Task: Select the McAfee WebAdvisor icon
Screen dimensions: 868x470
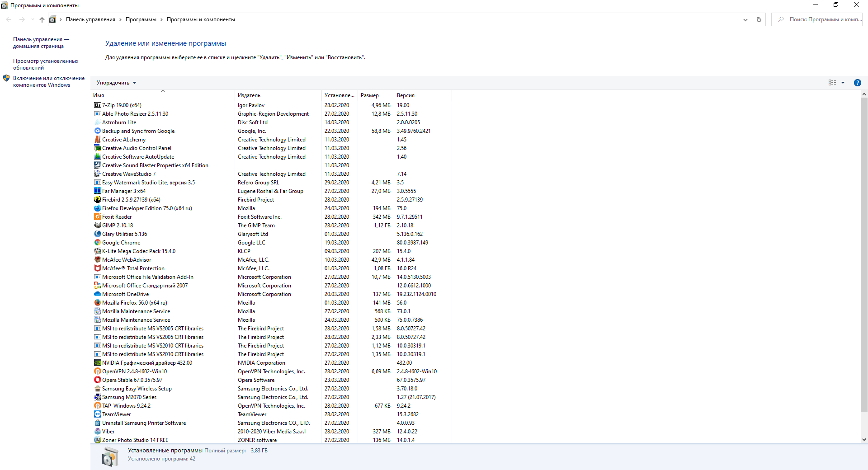Action: pyautogui.click(x=97, y=260)
